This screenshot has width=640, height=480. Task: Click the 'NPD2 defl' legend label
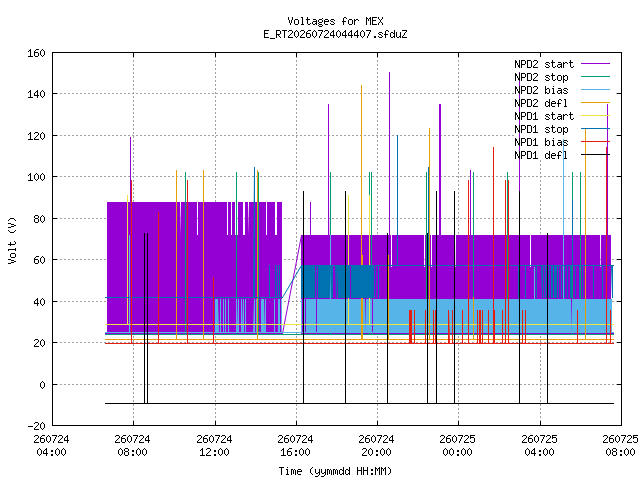(541, 103)
